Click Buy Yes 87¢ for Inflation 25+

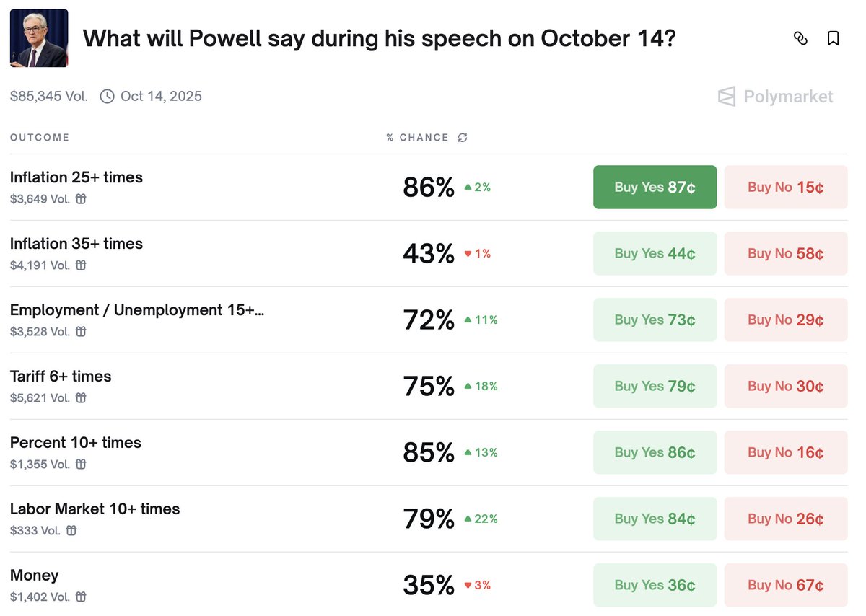coord(655,188)
